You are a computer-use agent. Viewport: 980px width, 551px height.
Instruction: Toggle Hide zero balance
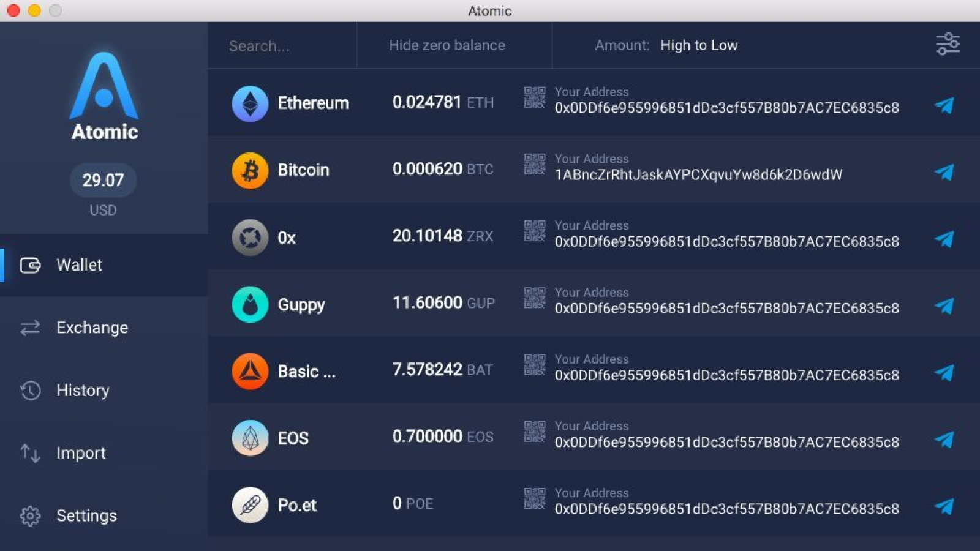(x=447, y=45)
